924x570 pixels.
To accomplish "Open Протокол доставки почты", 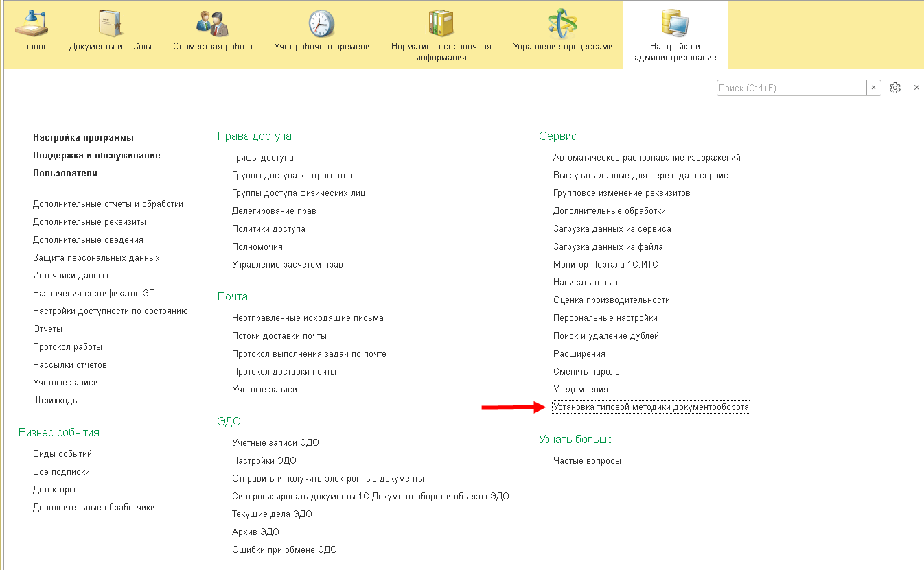I will (x=284, y=372).
